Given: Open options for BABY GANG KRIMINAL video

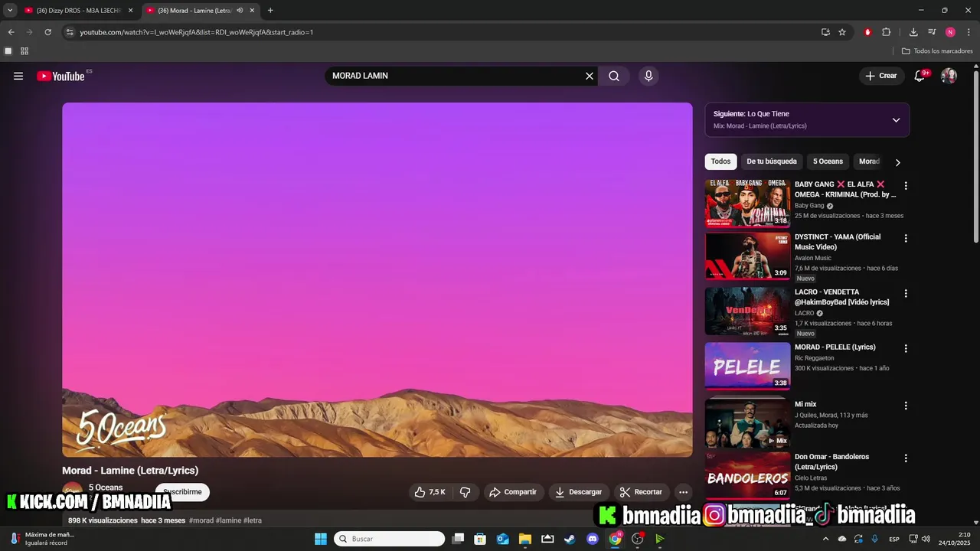Looking at the screenshot, I should pos(906,186).
